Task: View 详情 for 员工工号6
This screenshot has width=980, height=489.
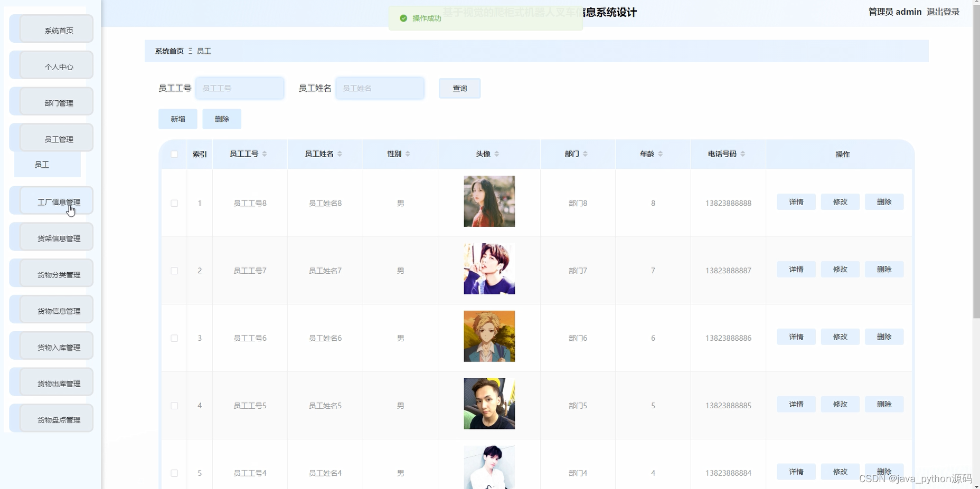Action: 796,337
